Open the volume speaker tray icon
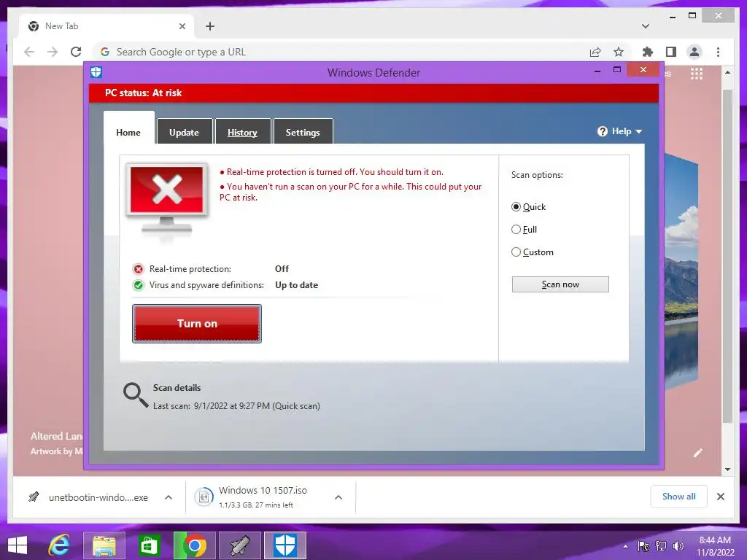 678,546
